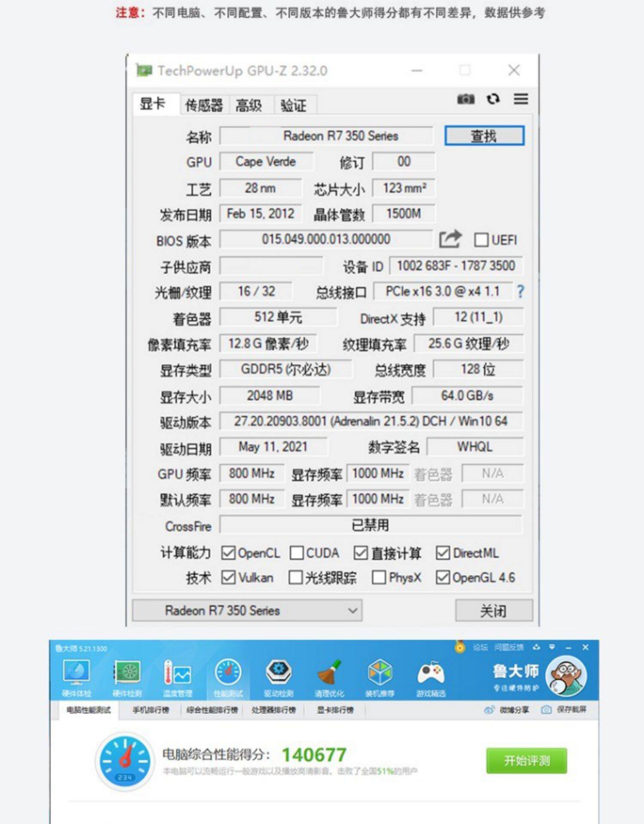The height and width of the screenshot is (824, 644).
Task: Click the skin icon left of 鲁大师 menu arrow
Action: (x=536, y=647)
